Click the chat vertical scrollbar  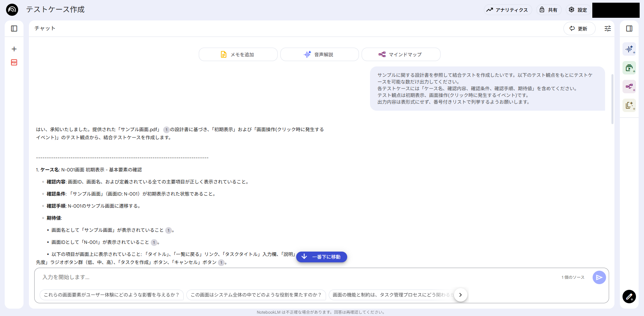[612, 99]
